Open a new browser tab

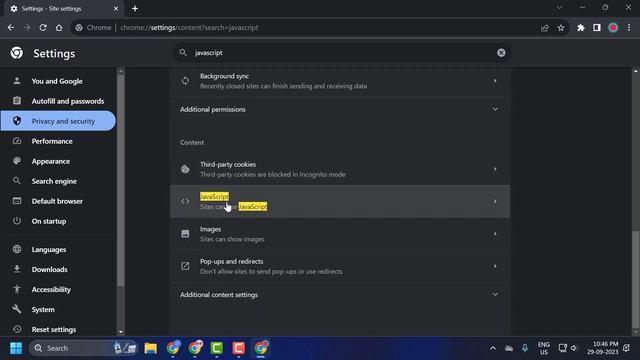[x=135, y=9]
